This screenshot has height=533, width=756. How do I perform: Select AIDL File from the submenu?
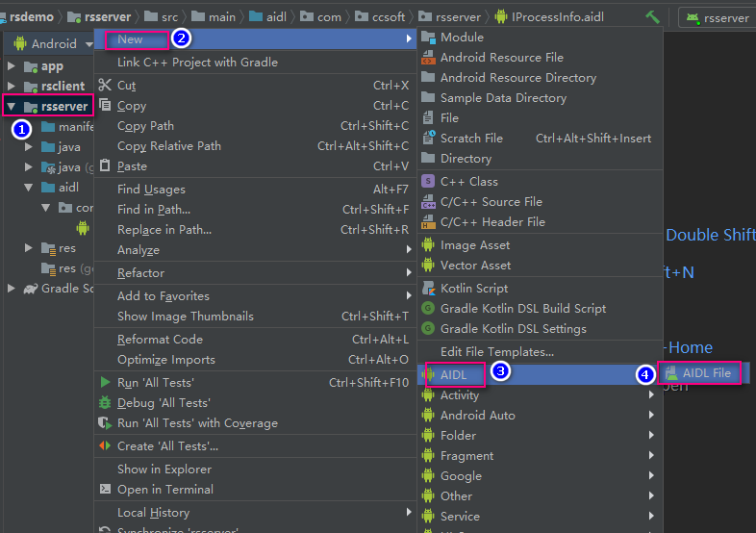pos(698,373)
